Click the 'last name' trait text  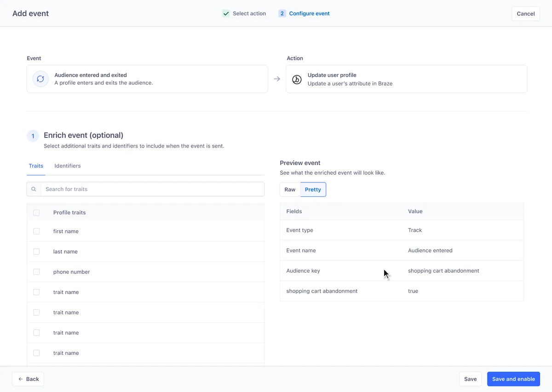point(65,251)
